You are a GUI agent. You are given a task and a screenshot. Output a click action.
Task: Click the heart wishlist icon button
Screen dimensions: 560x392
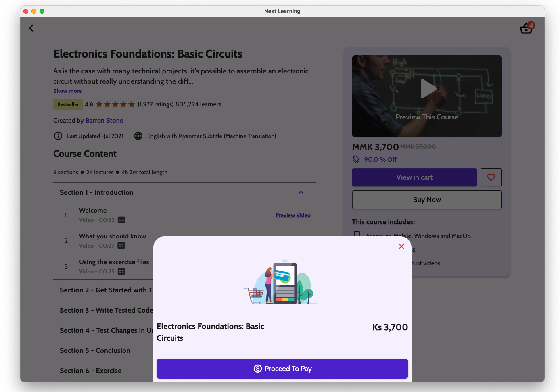pyautogui.click(x=491, y=177)
